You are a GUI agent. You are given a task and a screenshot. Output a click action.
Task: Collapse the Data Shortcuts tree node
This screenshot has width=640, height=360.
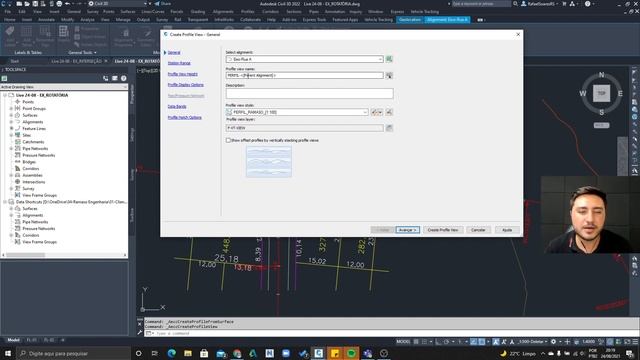coord(5,202)
